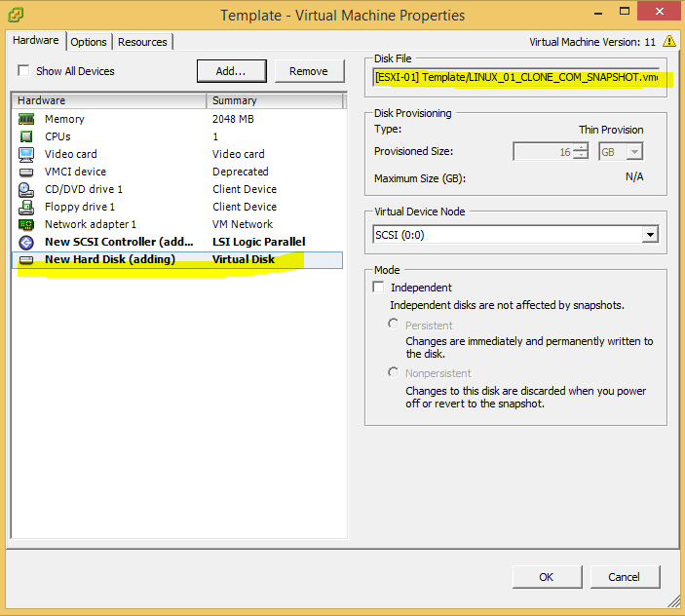Click the Memory chip icon
The image size is (685, 616).
[x=26, y=119]
